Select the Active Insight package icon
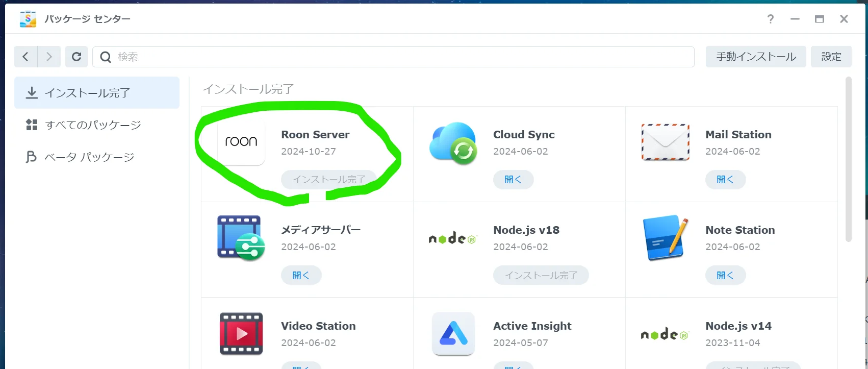This screenshot has height=369, width=868. click(453, 334)
